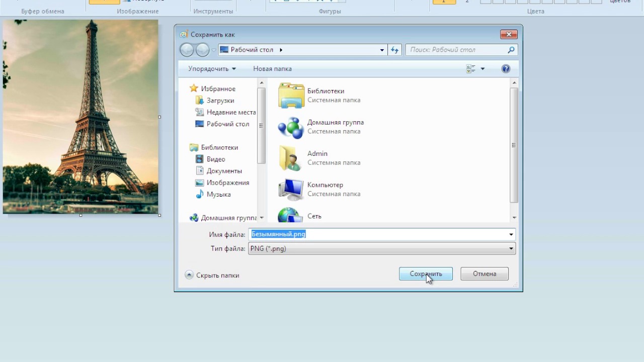Click the magnifying glass search icon

pyautogui.click(x=511, y=50)
